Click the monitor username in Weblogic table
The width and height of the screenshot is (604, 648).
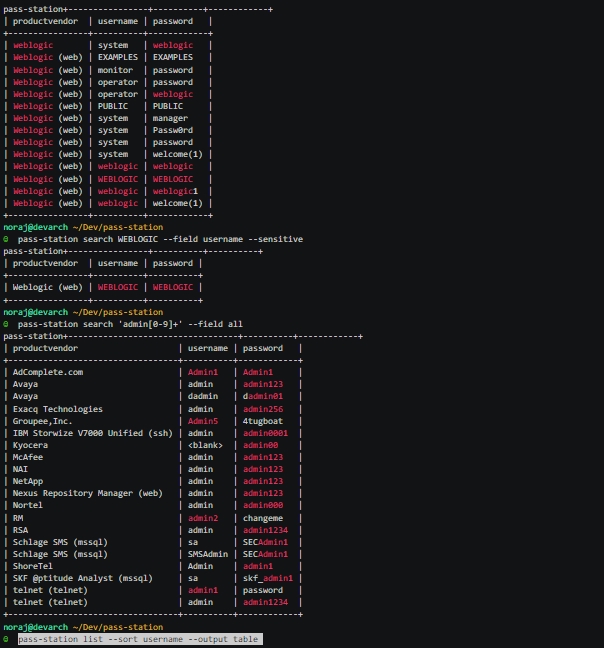pos(115,70)
